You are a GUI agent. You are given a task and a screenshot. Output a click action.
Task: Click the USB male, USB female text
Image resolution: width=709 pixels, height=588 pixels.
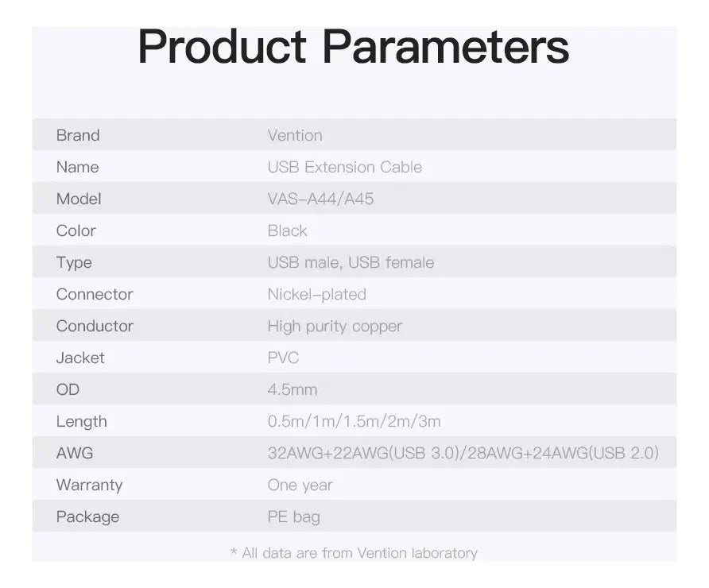click(x=351, y=262)
